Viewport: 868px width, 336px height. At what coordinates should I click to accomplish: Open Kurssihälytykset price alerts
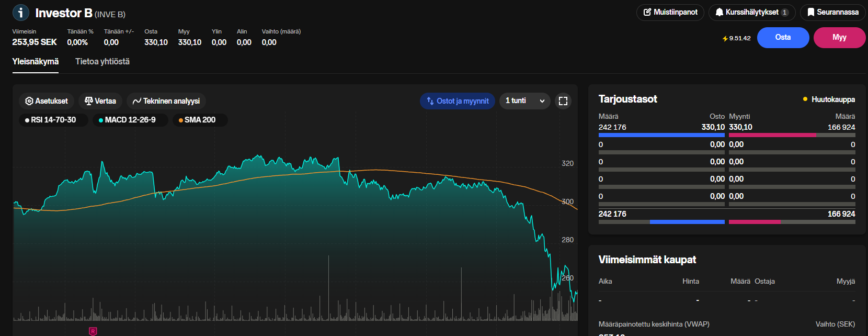(x=751, y=12)
